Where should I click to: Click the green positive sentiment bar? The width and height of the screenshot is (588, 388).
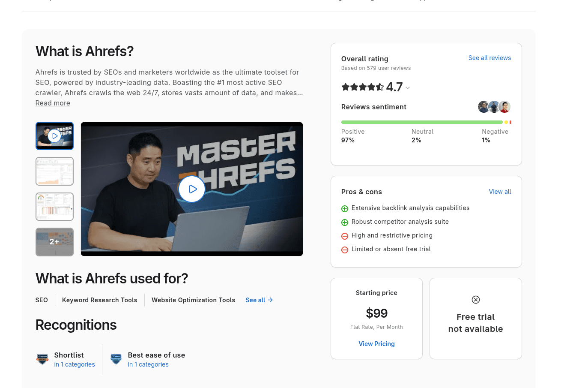[422, 122]
